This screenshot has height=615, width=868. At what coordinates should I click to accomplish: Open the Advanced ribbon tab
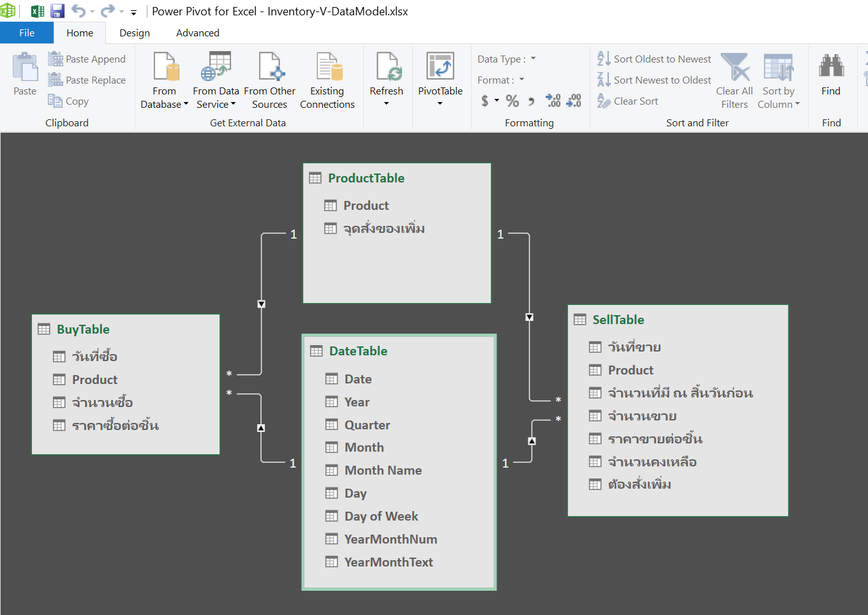click(x=197, y=33)
